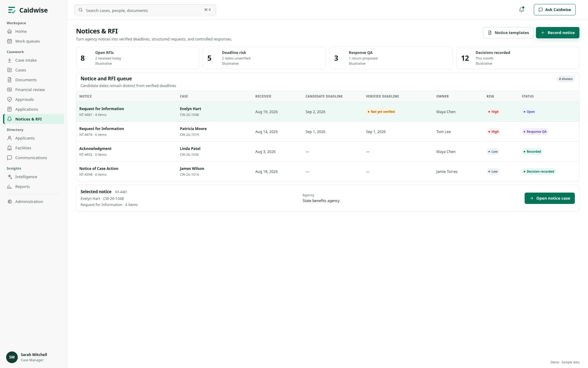The height and width of the screenshot is (368, 588).
Task: Click the Decision recorded status badge
Action: click(x=539, y=171)
